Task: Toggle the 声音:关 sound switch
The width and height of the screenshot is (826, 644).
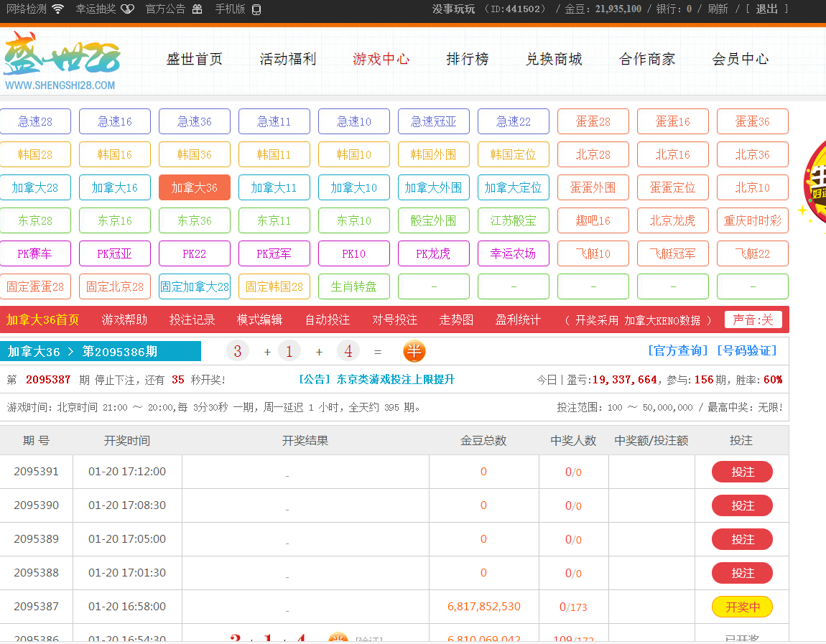Action: (x=753, y=319)
